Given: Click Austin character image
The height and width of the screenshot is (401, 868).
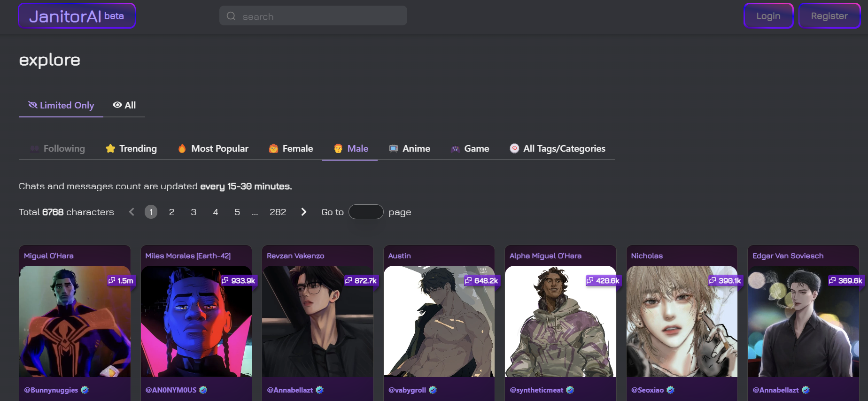Looking at the screenshot, I should tap(439, 322).
